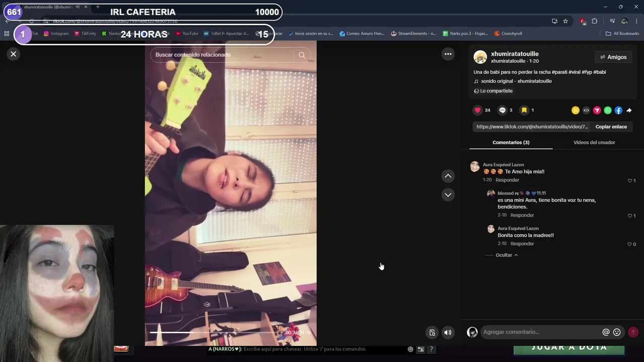Open the StreamElements bookmark
The image size is (644, 362).
click(414, 34)
